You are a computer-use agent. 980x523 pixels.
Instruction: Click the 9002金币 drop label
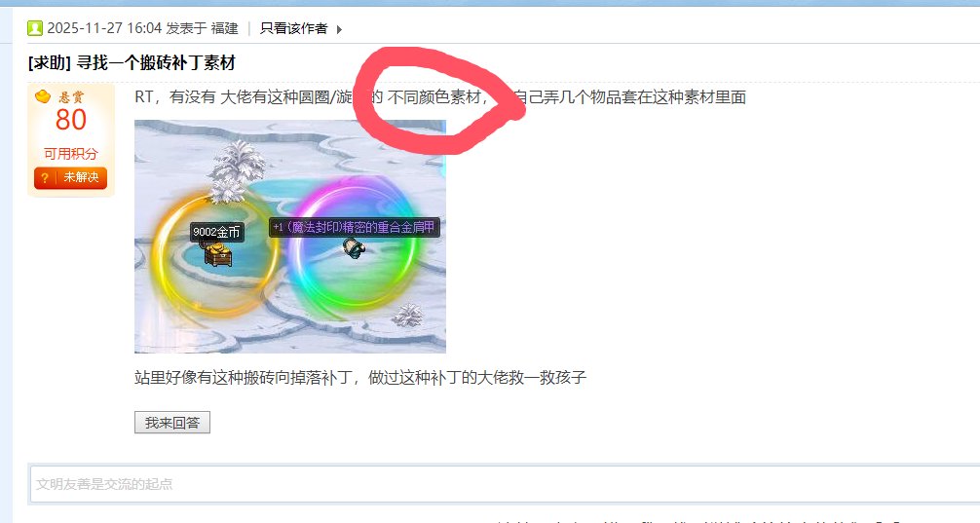(217, 232)
